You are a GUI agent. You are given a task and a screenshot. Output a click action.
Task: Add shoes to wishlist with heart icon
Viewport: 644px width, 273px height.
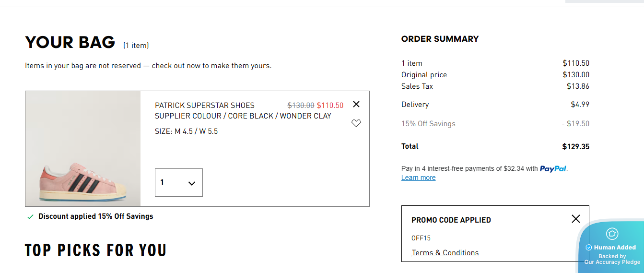click(x=356, y=123)
